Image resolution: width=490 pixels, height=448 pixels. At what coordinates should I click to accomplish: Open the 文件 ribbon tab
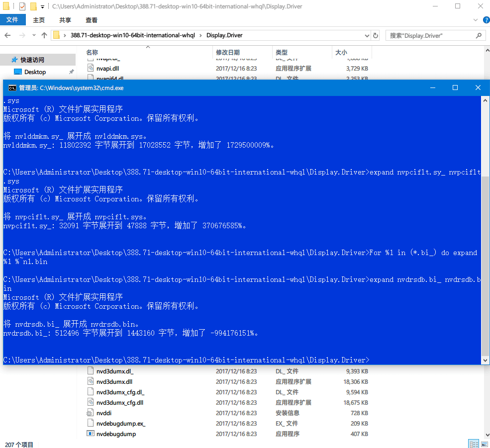[12, 20]
